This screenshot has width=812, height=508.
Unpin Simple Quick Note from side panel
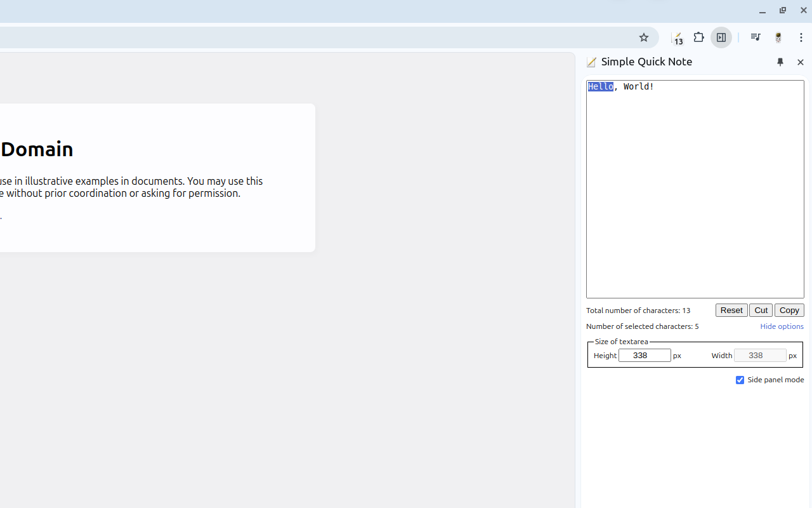[x=780, y=62]
